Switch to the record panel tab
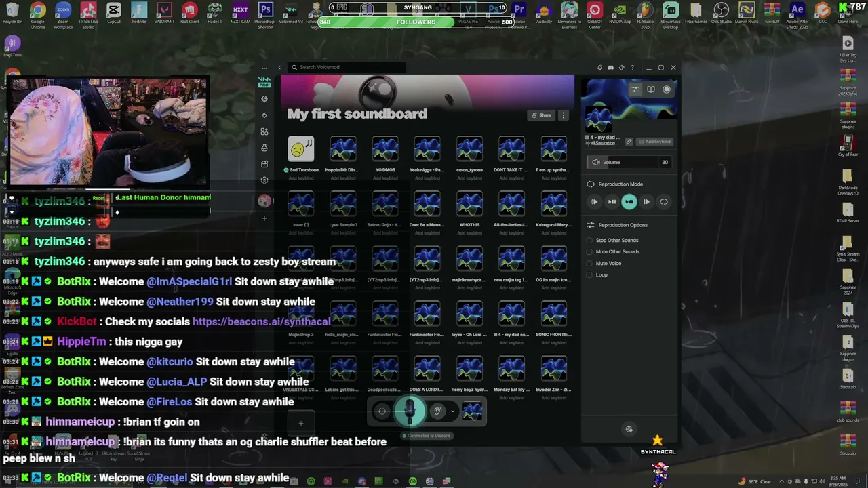This screenshot has width=868, height=488. (x=667, y=89)
